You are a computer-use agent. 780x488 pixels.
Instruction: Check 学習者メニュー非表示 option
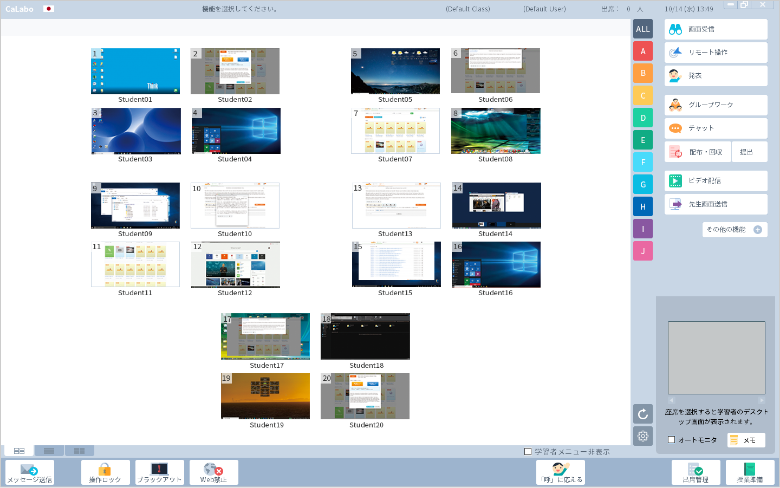[x=528, y=452]
